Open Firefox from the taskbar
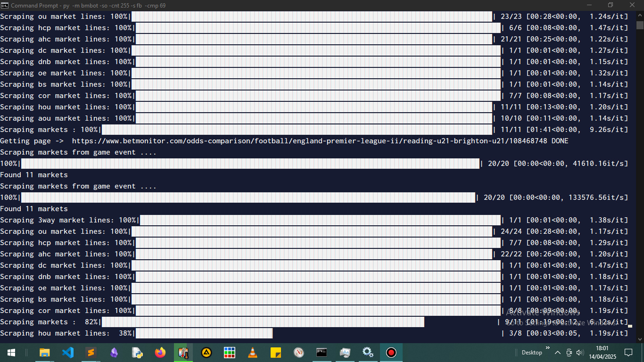 point(160,352)
